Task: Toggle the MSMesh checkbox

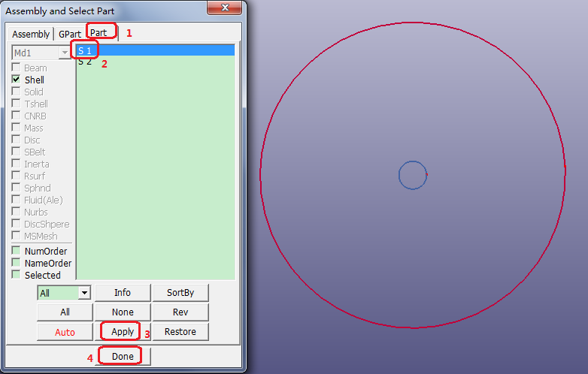Action: click(16, 236)
